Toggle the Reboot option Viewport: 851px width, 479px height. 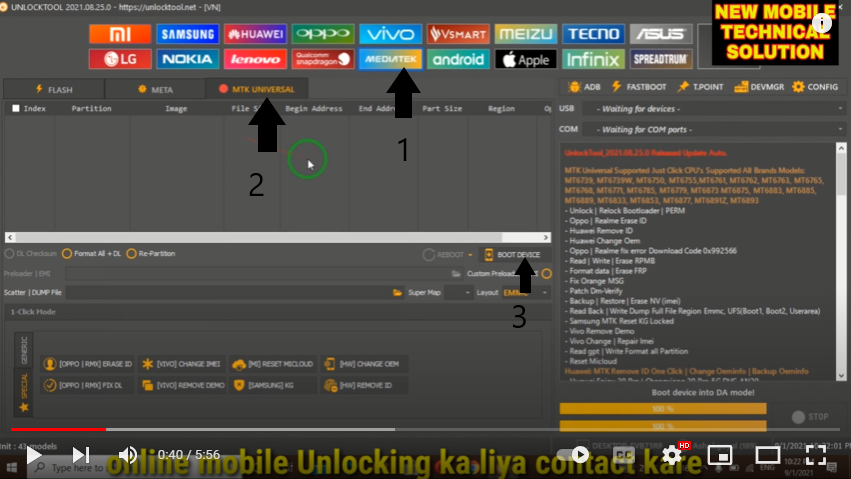point(442,254)
